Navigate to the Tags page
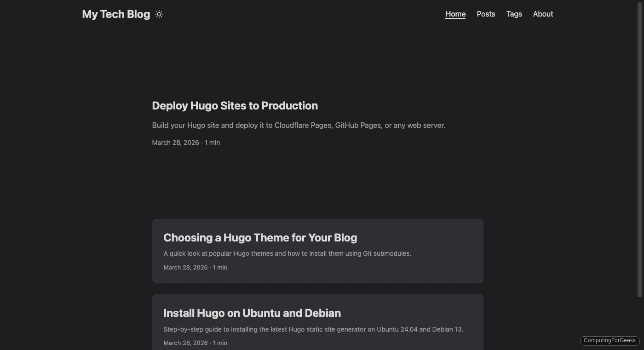This screenshot has width=644, height=350. pos(514,14)
